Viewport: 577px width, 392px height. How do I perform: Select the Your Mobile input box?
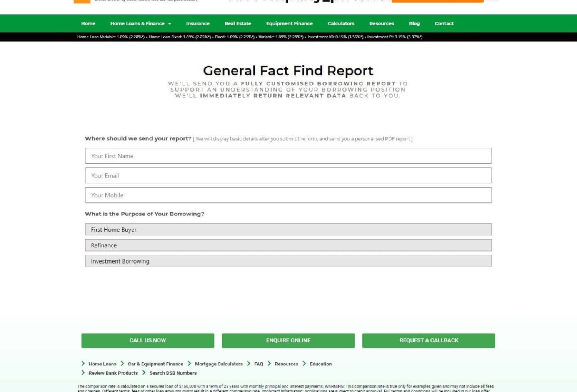(288, 195)
